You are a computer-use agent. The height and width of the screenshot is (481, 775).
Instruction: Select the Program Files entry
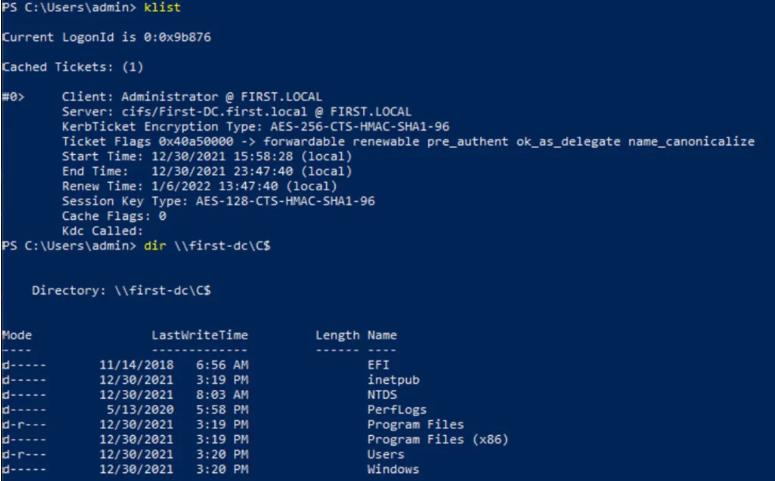pos(416,424)
